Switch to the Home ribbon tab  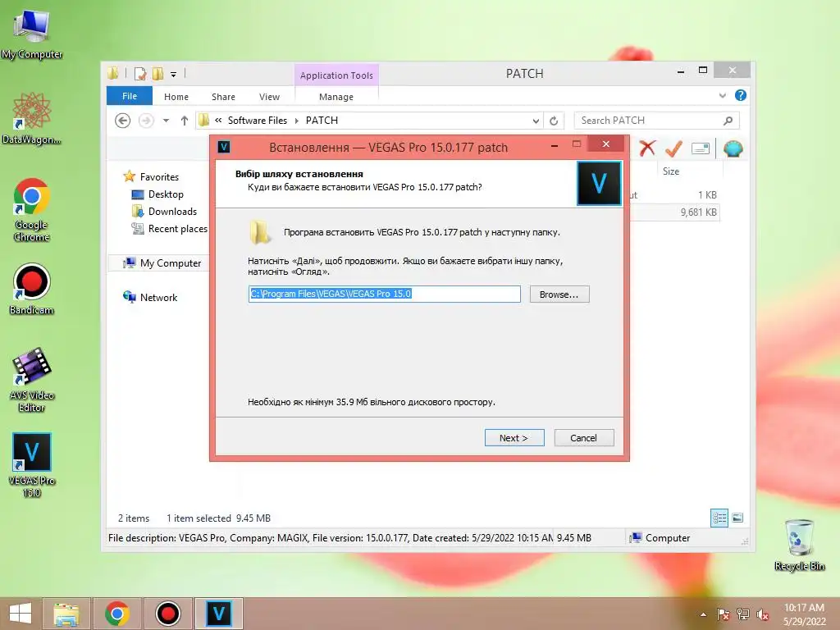(x=176, y=97)
